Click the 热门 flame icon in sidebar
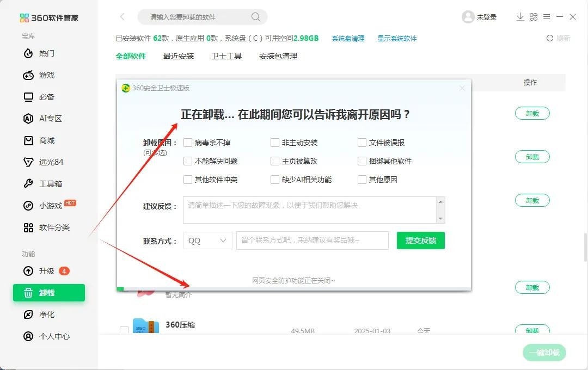 coord(28,53)
